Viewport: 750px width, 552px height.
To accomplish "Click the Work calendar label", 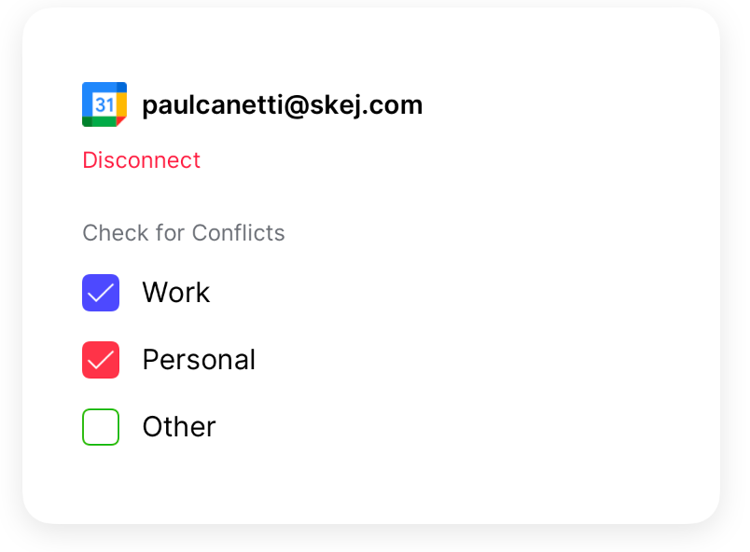I will point(176,292).
